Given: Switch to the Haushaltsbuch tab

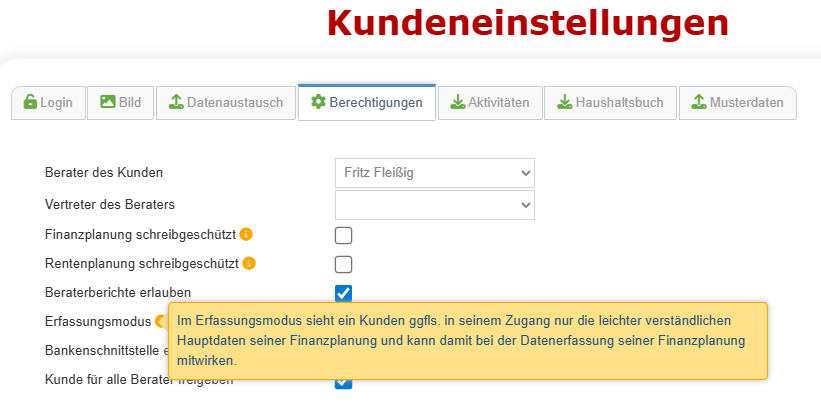Looking at the screenshot, I should (610, 103).
